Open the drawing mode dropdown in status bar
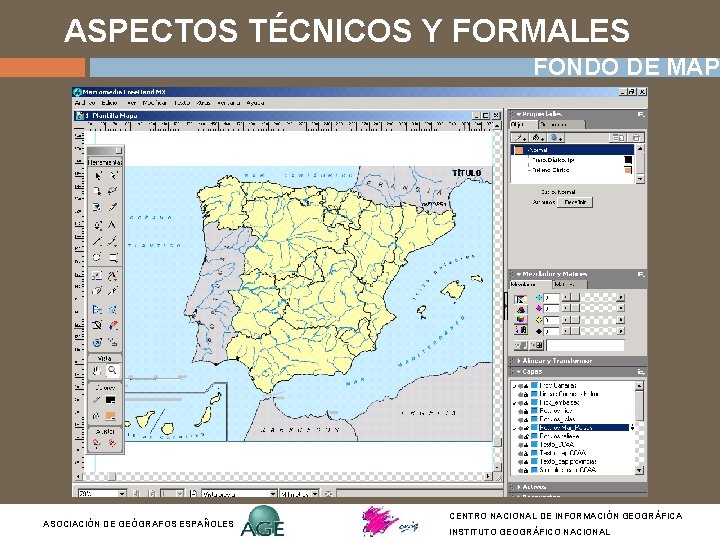The width and height of the screenshot is (720, 540). coord(273,494)
